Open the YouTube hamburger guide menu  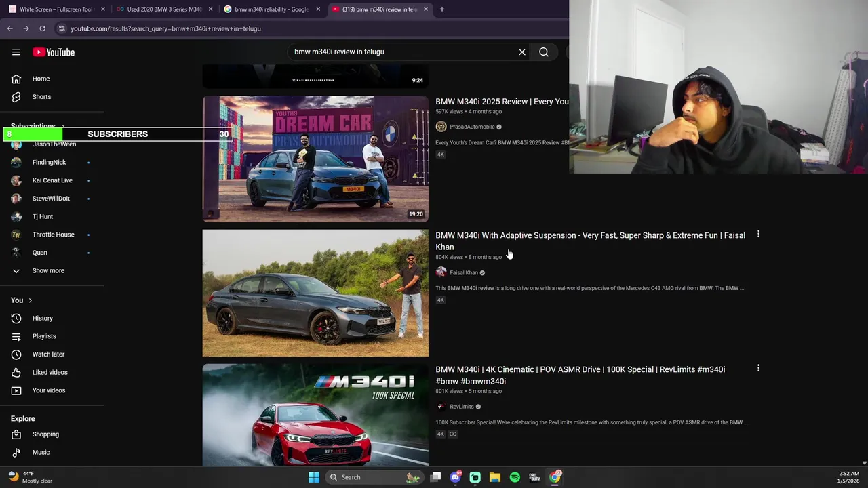(x=16, y=52)
